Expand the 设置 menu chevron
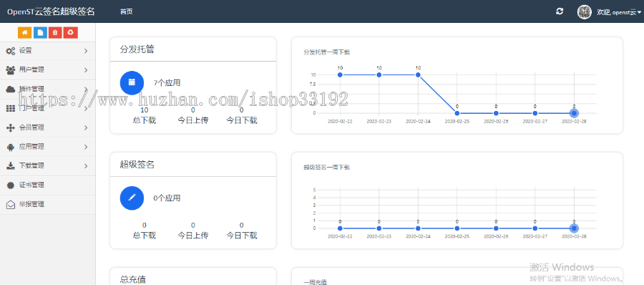 [86, 51]
